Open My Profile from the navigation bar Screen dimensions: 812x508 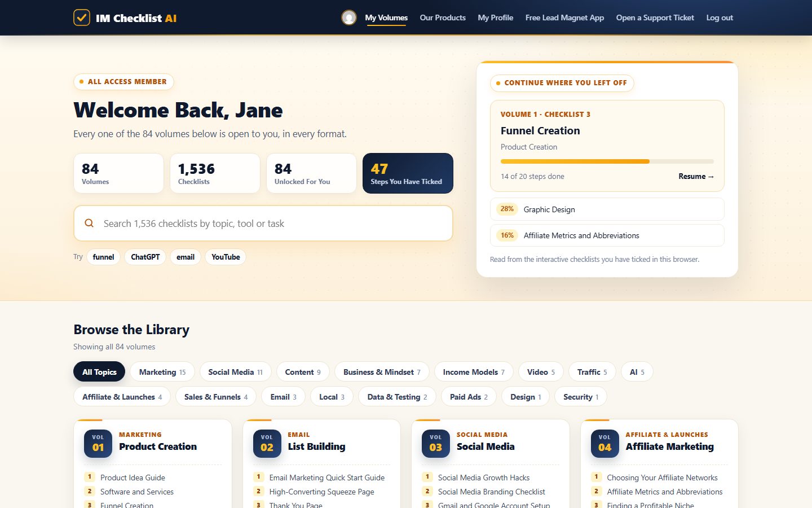496,17
